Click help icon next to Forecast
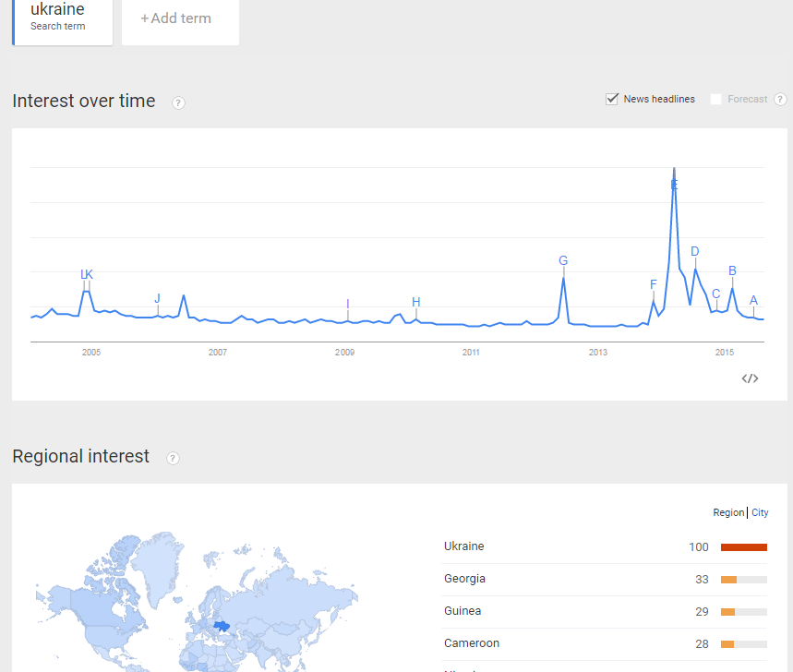Viewport: 793px width, 672px height. (x=780, y=100)
